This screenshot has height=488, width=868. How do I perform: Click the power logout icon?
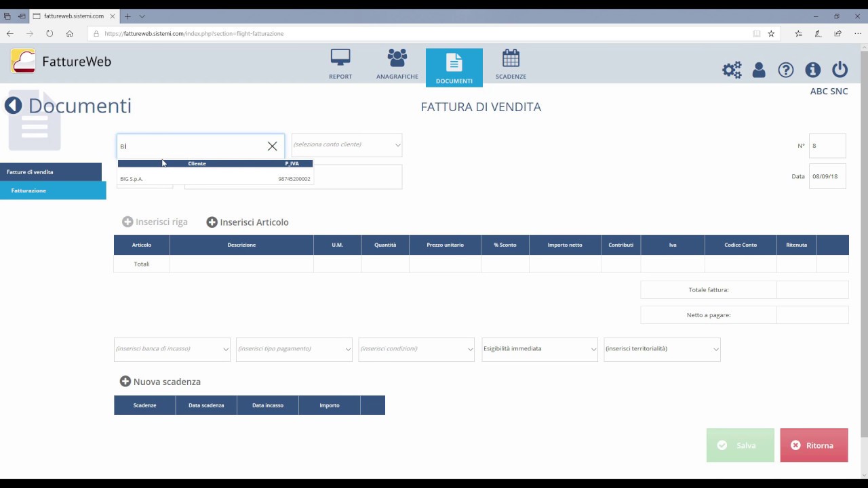(840, 70)
